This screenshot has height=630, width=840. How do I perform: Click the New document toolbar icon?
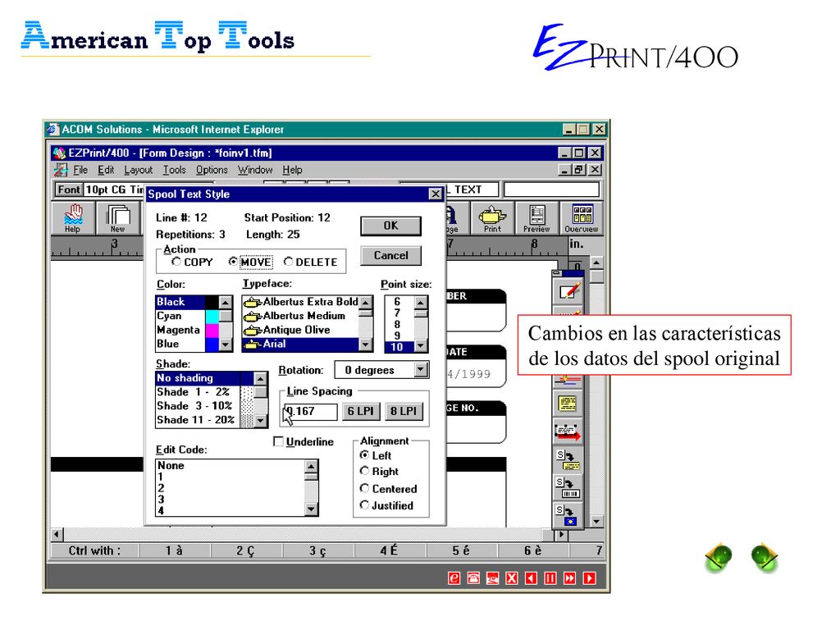[x=118, y=218]
